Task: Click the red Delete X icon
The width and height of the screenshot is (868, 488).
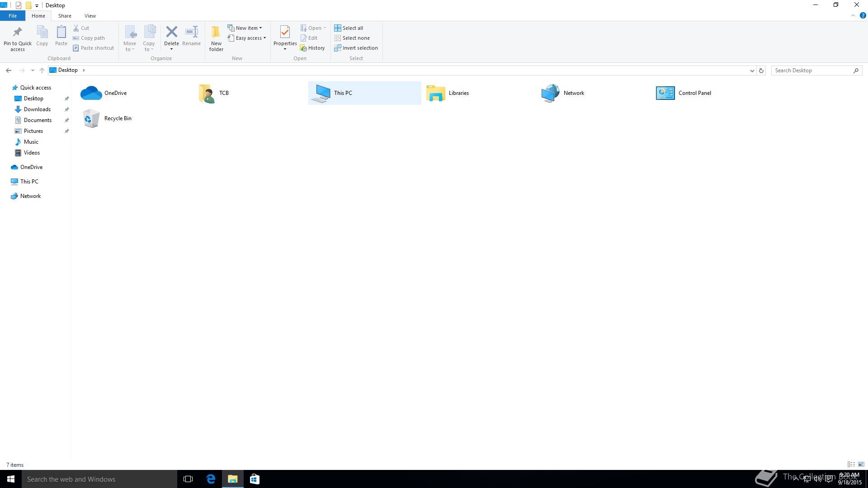Action: (x=171, y=32)
